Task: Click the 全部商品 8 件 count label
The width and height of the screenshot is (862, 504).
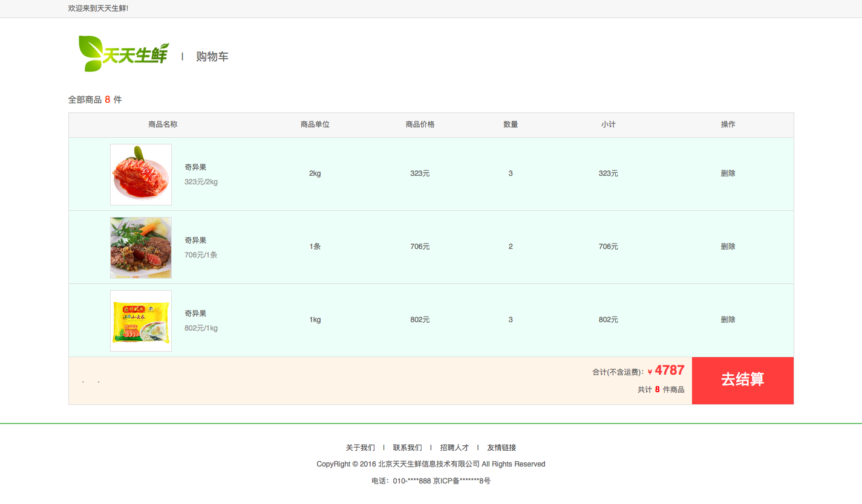Action: (94, 99)
